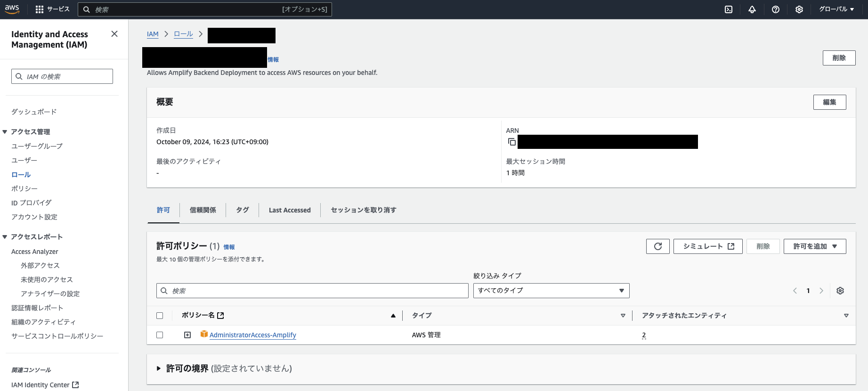
Task: Switch to the Last Accessed tab
Action: tap(290, 210)
